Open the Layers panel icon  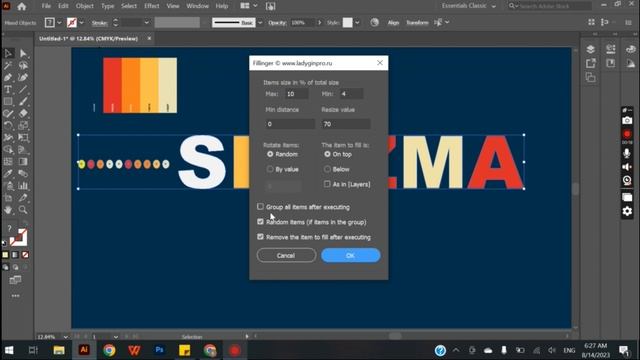[x=591, y=49]
